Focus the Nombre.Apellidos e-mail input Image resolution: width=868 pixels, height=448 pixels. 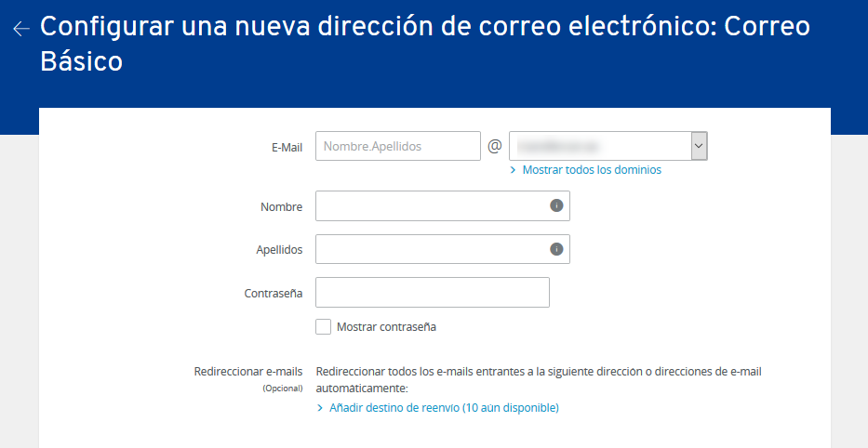[x=398, y=146]
